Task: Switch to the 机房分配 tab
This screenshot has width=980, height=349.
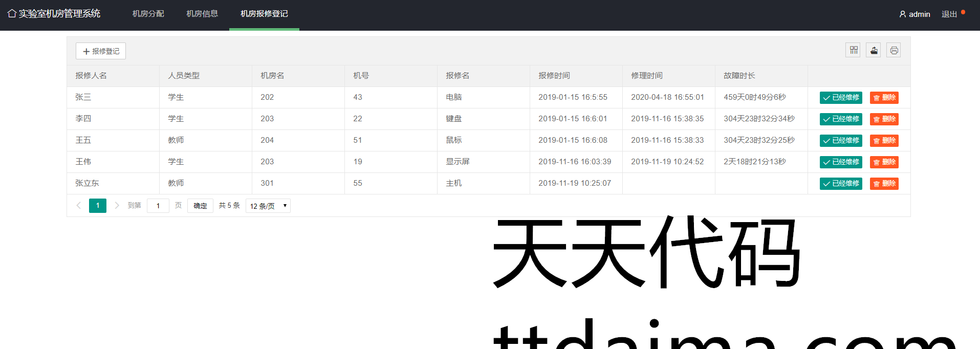Action: pyautogui.click(x=148, y=14)
